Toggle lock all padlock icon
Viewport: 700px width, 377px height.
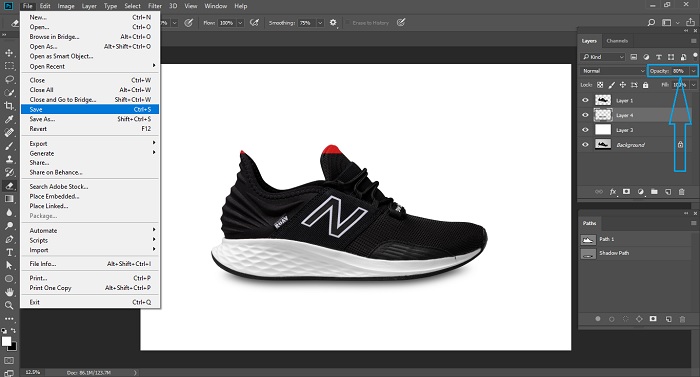pyautogui.click(x=646, y=85)
